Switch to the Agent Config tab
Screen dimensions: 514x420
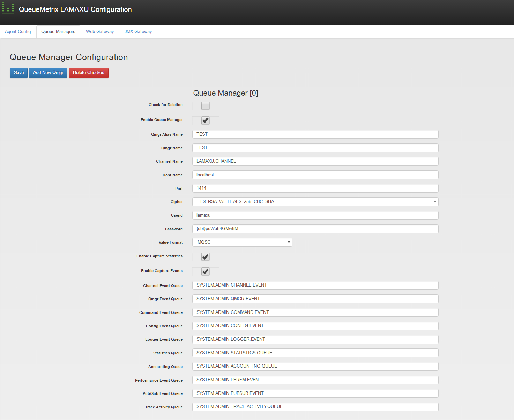pos(18,32)
